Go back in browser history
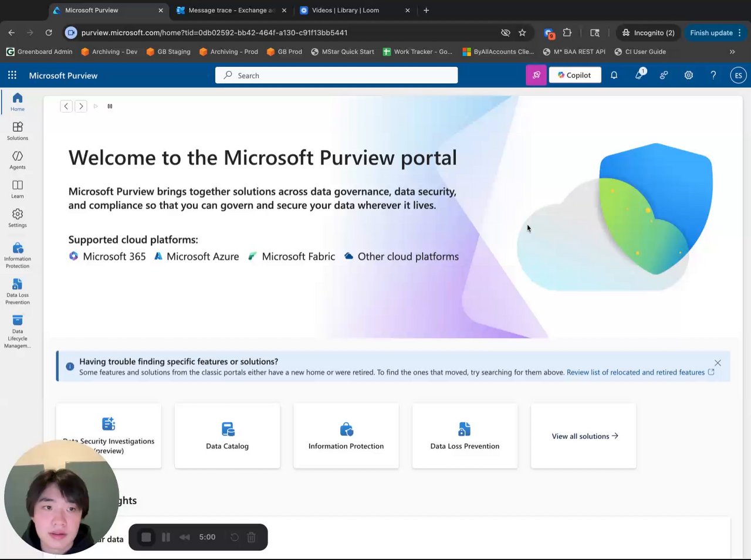 [x=11, y=33]
